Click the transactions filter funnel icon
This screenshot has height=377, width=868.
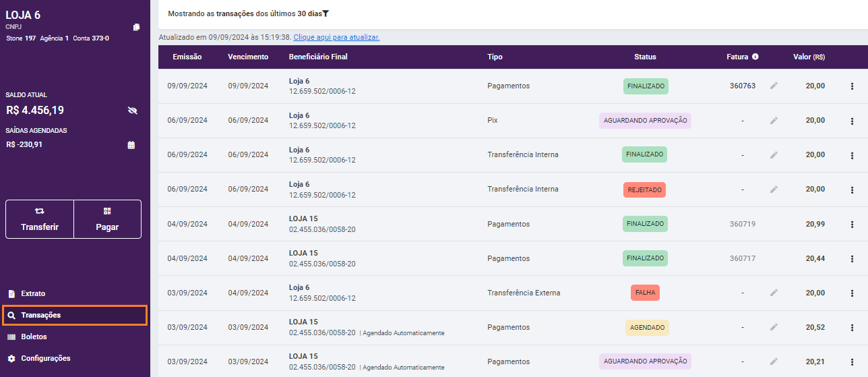[325, 13]
